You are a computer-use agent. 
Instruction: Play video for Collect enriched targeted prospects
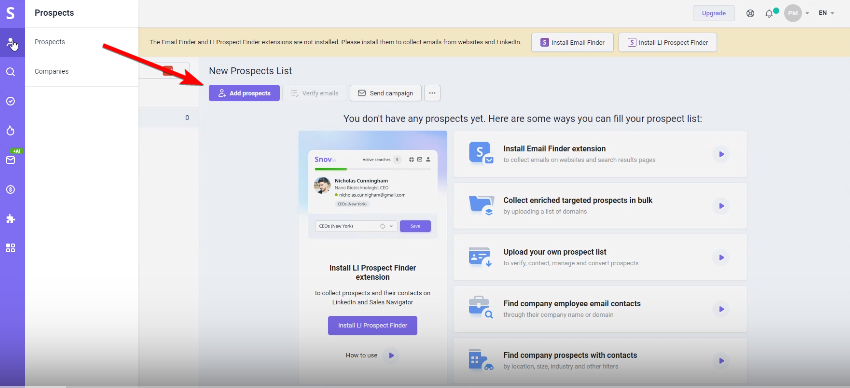click(721, 206)
